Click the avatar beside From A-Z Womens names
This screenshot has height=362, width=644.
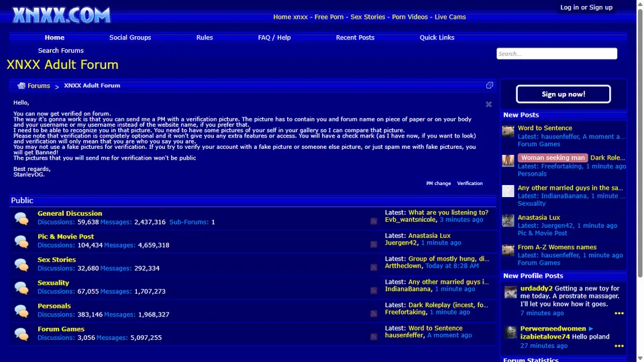[508, 250]
